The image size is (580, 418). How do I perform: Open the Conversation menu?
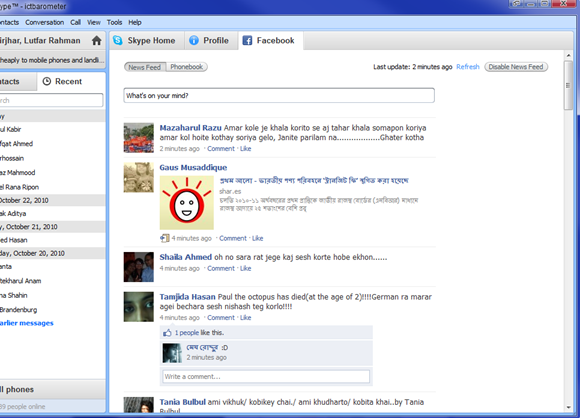(44, 22)
